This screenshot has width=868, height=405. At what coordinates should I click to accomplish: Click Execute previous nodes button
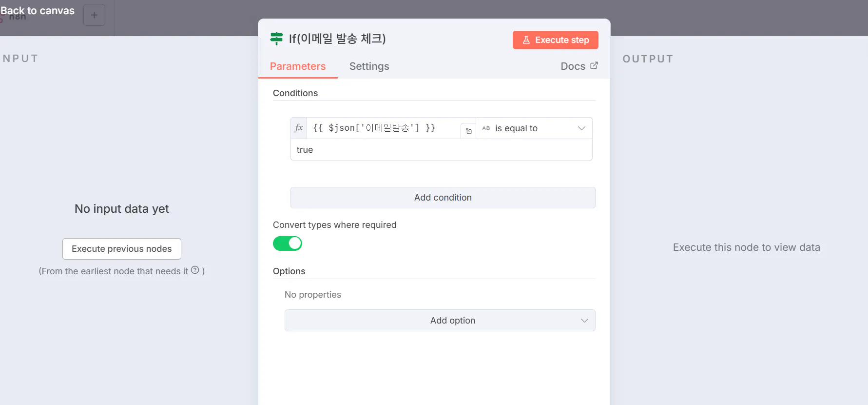pos(122,249)
